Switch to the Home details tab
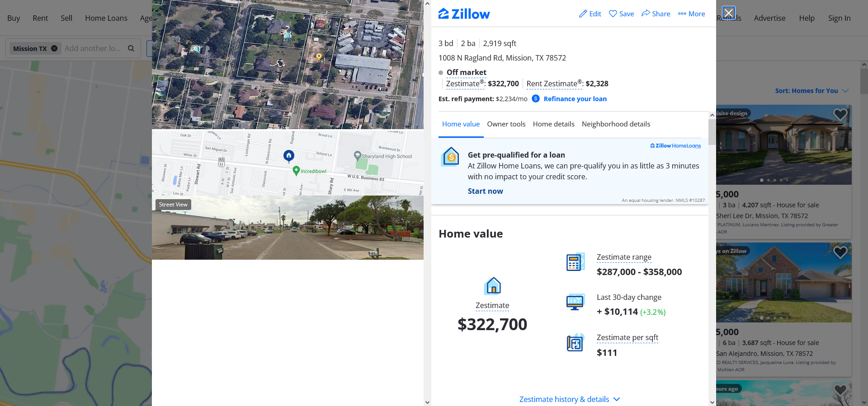Viewport: 868px width, 406px height. click(553, 124)
